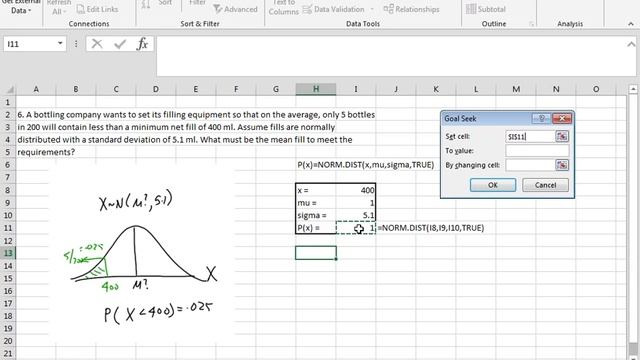640x360 pixels.
Task: Click the Advanced filter button
Action: point(236,9)
